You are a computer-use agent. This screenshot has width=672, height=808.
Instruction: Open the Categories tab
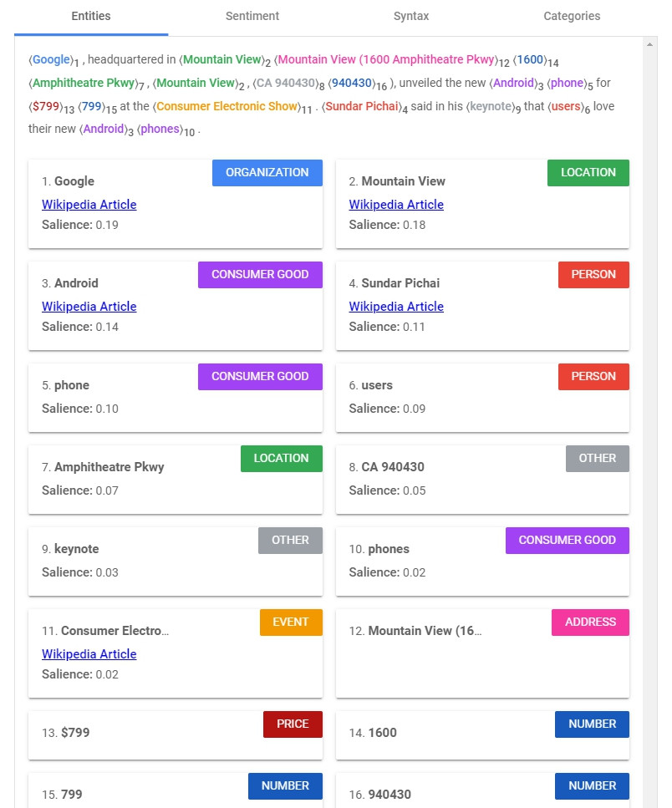[x=572, y=17]
